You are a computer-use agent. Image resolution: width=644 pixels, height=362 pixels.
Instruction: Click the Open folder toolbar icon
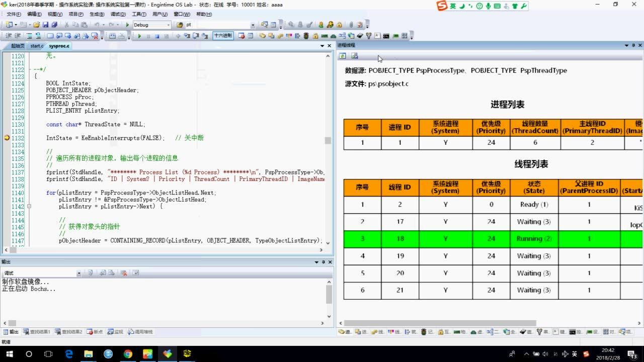click(x=37, y=25)
